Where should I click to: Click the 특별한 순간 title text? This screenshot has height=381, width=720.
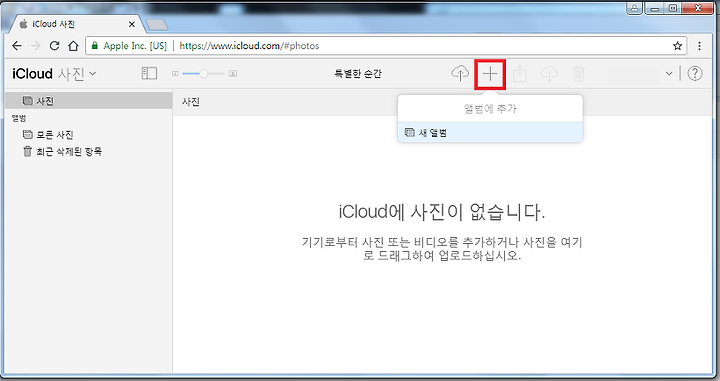pyautogui.click(x=358, y=73)
